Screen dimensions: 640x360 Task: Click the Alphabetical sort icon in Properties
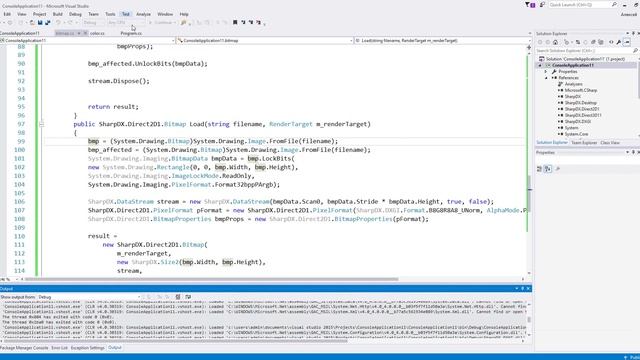(548, 169)
